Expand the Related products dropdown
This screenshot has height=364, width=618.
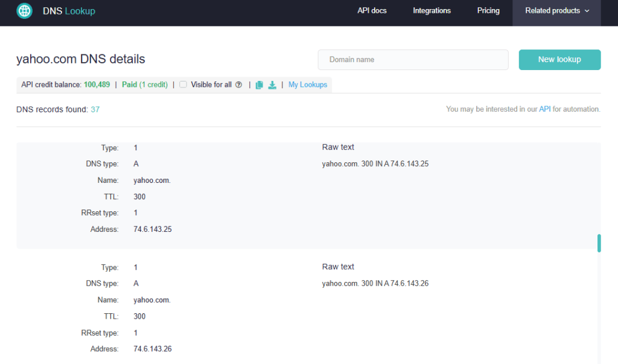point(552,10)
